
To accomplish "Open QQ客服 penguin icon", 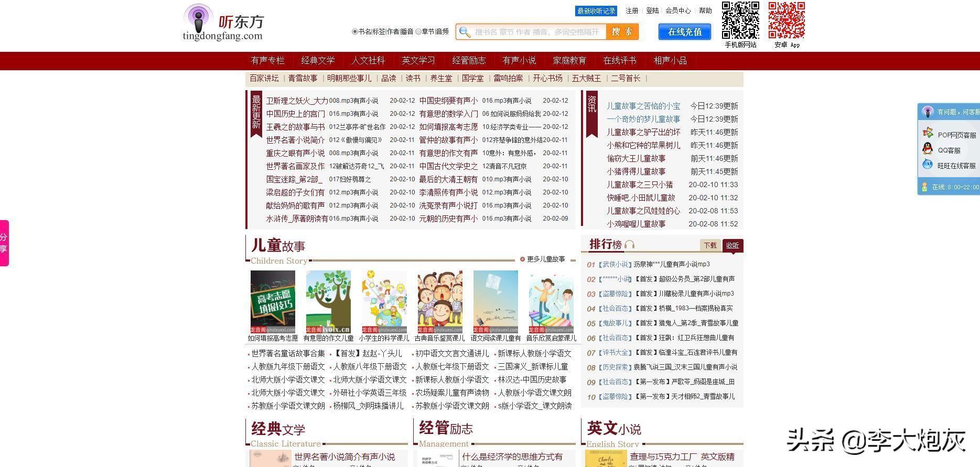I will click(928, 149).
